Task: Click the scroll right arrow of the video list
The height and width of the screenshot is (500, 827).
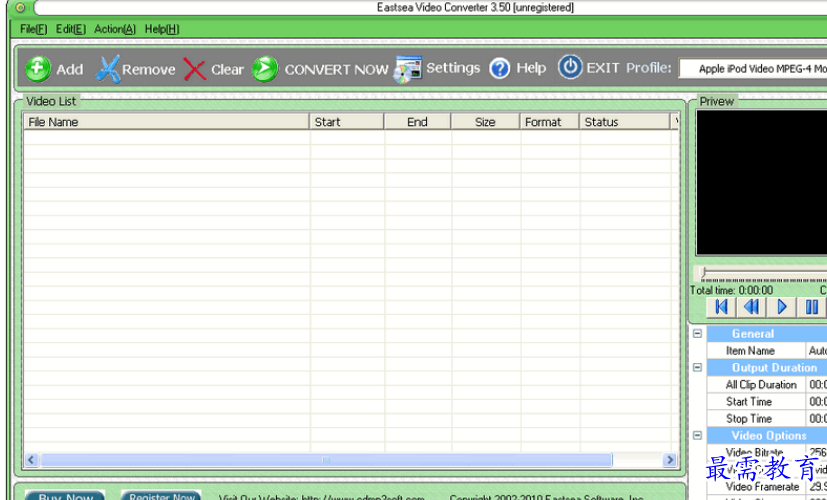Action: pyautogui.click(x=670, y=460)
